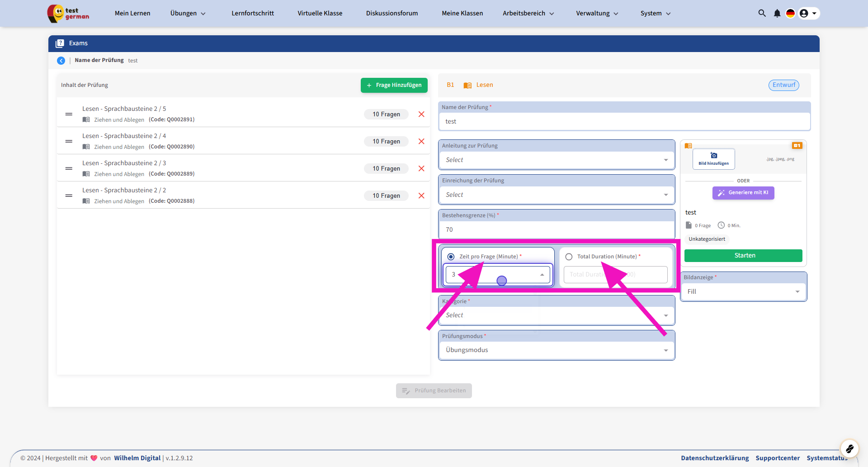Click the Frage Hinzufügen button
The width and height of the screenshot is (868, 467).
point(394,85)
